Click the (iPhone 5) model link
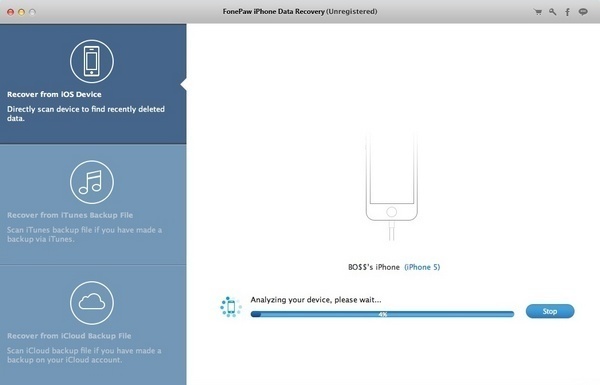This screenshot has width=600, height=385. [422, 267]
